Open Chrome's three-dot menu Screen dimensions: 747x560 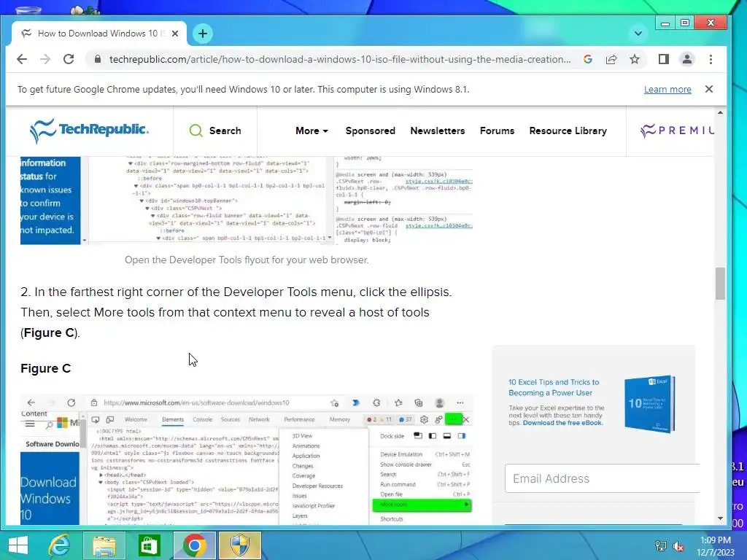pyautogui.click(x=711, y=59)
